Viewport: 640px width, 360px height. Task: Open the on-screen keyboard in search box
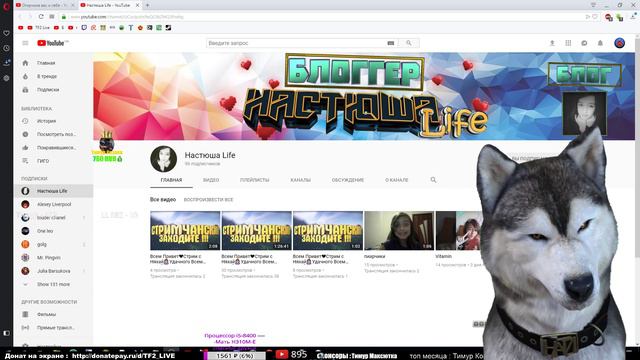tap(391, 43)
